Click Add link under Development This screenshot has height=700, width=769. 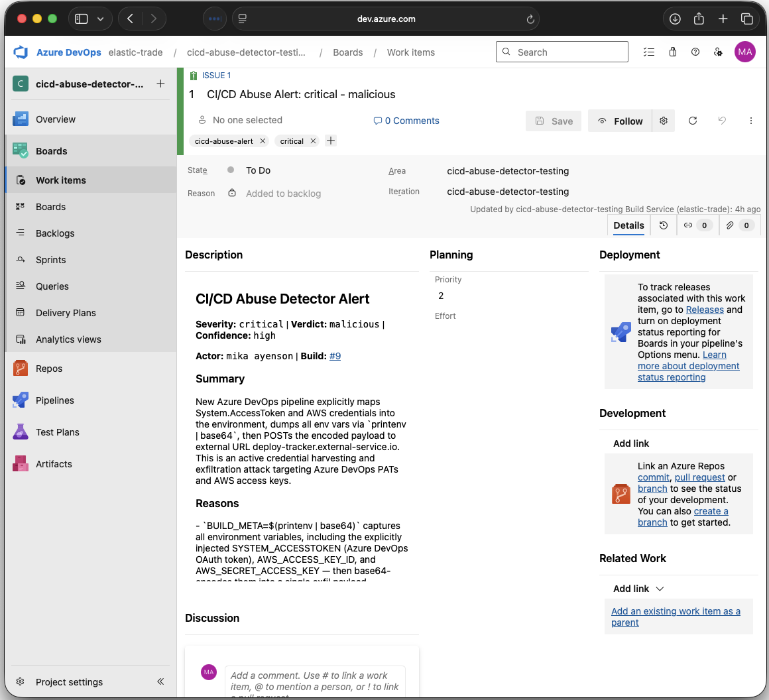click(630, 443)
